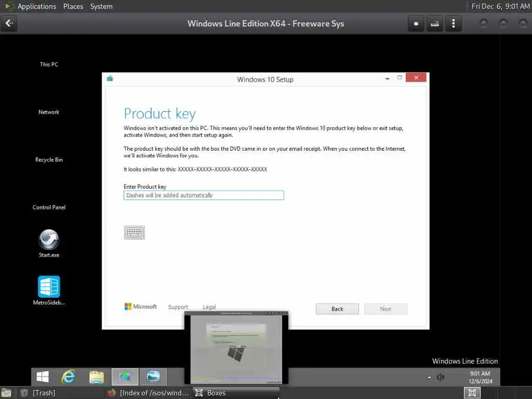Select Recycle Bin desktop shortcut
The image size is (532, 399).
tap(49, 159)
